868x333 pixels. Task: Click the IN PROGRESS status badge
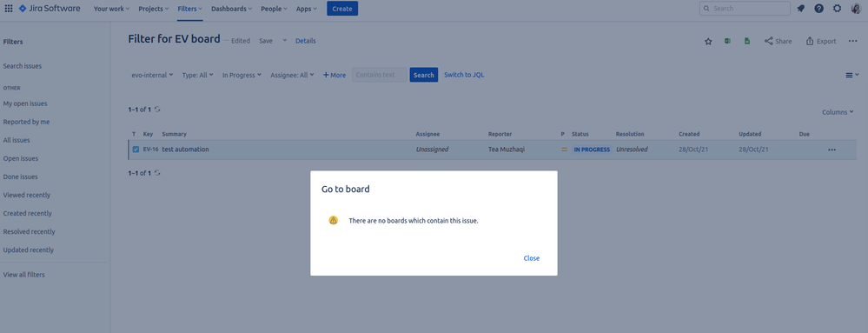pos(592,150)
